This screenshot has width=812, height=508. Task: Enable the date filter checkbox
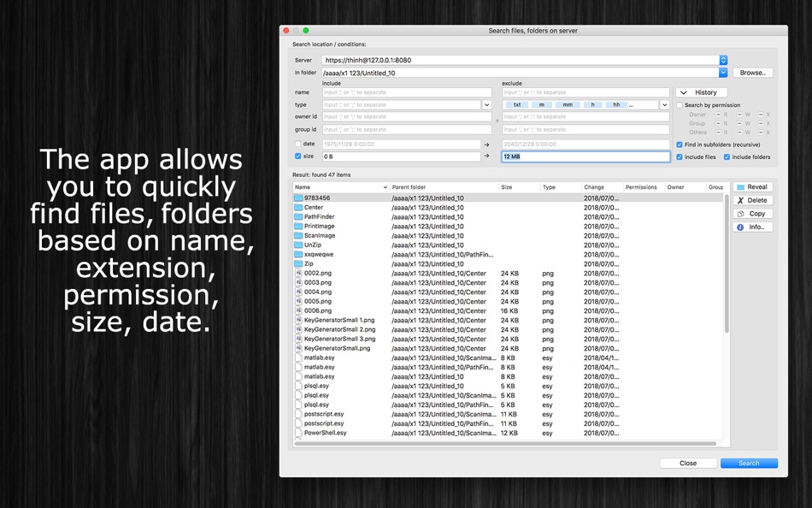pos(297,145)
